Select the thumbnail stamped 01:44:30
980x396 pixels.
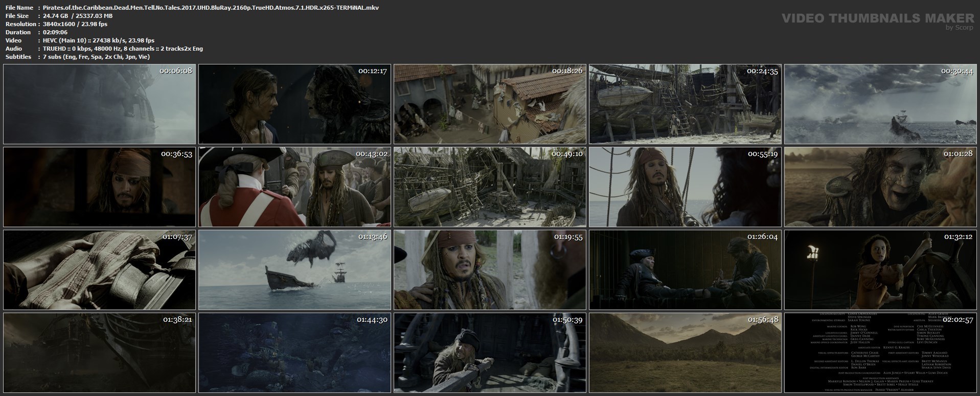(x=294, y=353)
